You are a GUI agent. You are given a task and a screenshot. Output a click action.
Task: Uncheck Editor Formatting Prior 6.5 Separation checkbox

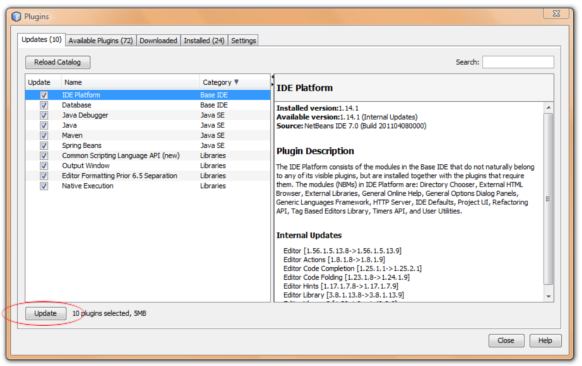[44, 176]
